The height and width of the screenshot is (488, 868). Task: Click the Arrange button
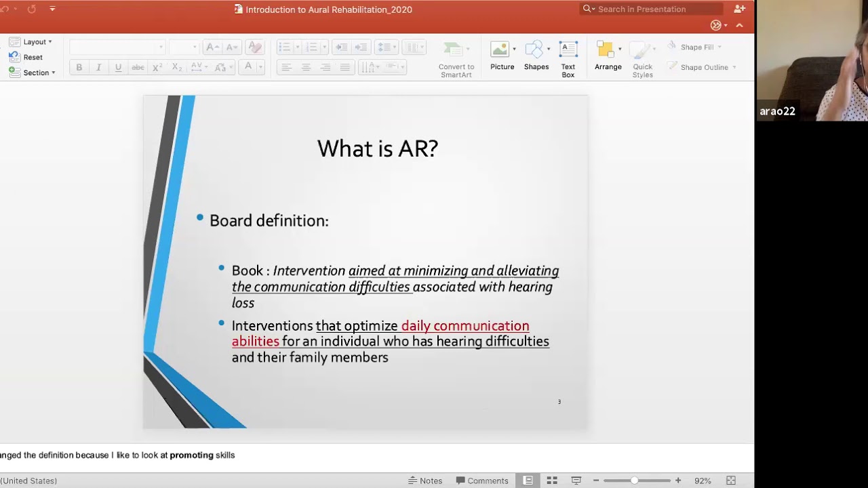point(606,56)
